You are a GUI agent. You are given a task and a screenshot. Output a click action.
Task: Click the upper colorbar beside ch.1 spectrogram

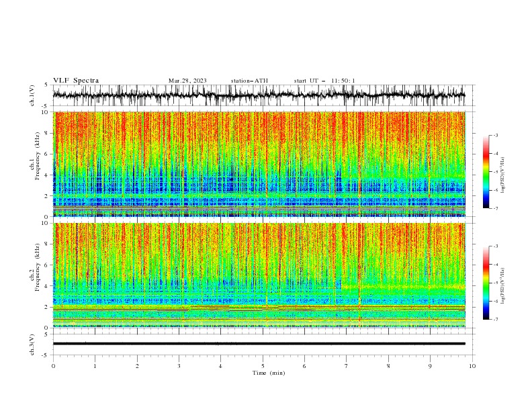tap(486, 172)
